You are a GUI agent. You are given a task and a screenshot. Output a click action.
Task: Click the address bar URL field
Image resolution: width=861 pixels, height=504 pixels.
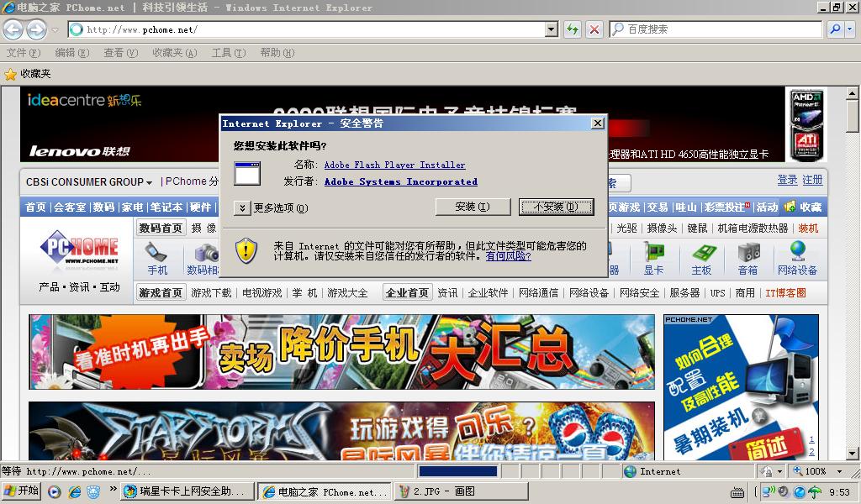click(306, 29)
